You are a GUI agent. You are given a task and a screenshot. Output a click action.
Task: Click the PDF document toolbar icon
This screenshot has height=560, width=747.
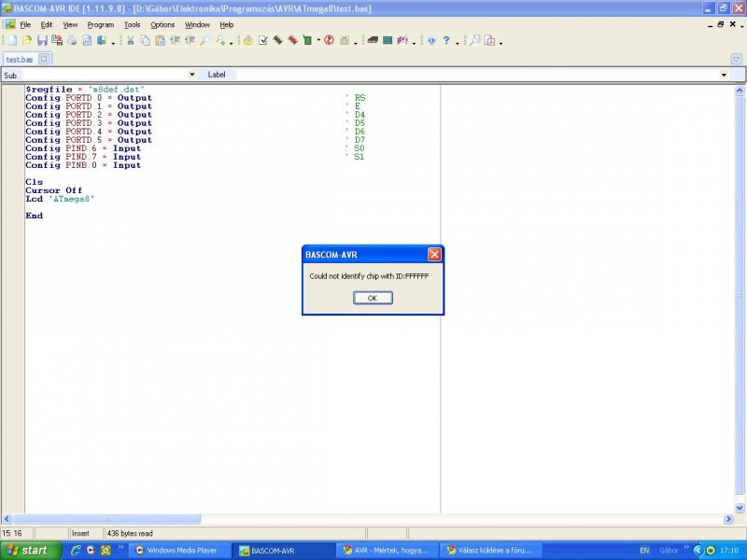(x=489, y=40)
